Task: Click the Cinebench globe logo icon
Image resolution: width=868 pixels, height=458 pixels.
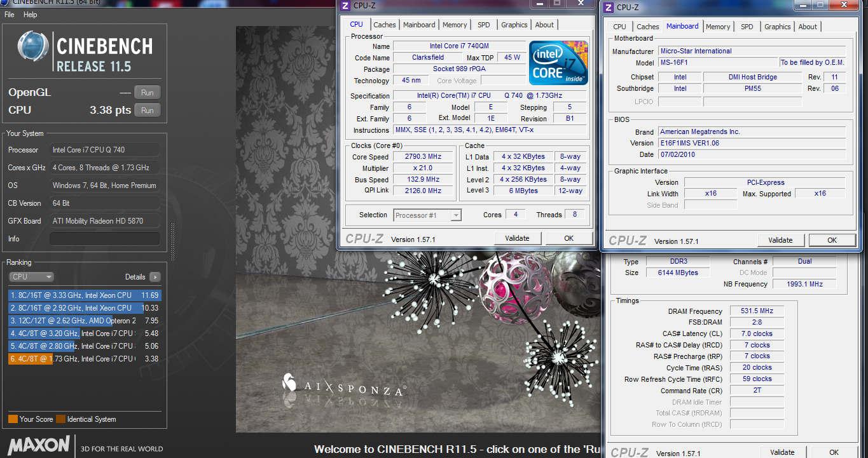Action: click(34, 48)
